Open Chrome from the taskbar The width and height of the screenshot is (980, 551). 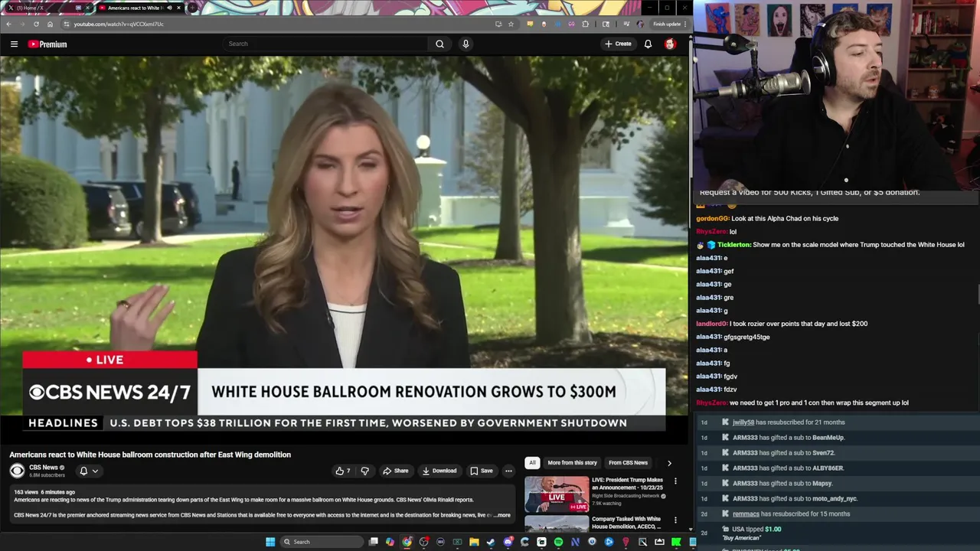407,542
